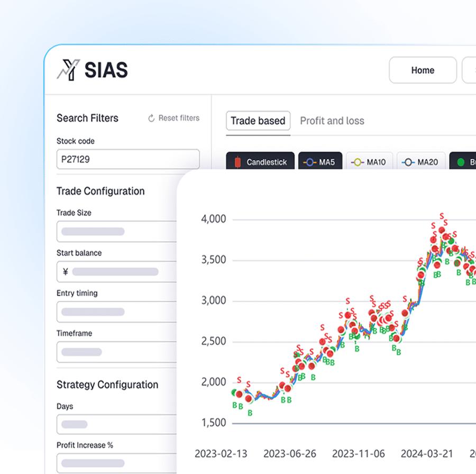Enable the MA20 moving average line

coord(421,162)
